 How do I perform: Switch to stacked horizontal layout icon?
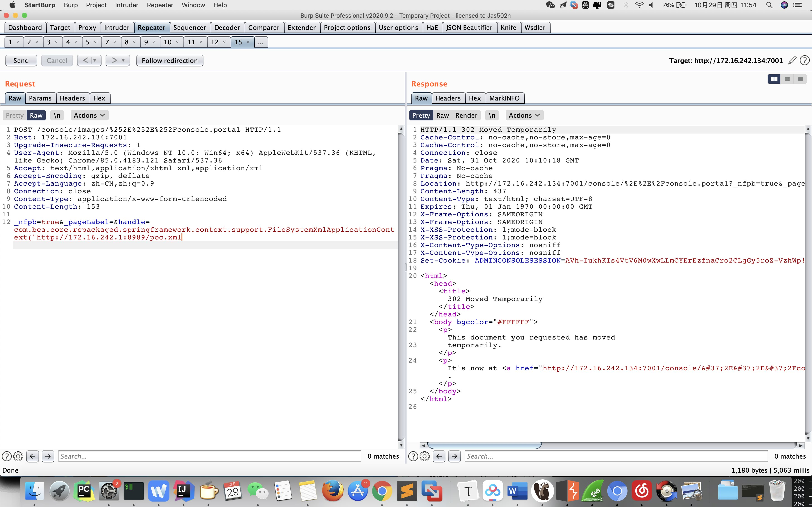point(787,79)
